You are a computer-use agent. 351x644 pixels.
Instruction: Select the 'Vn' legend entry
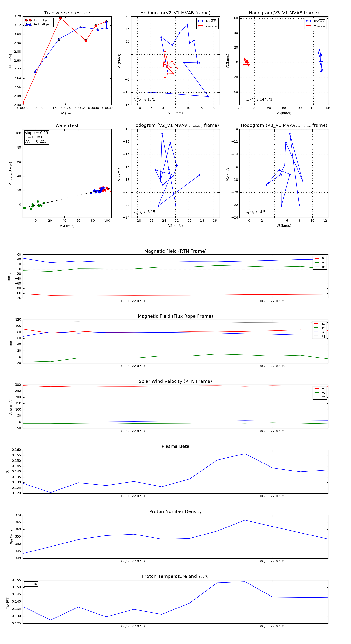[x=320, y=397]
